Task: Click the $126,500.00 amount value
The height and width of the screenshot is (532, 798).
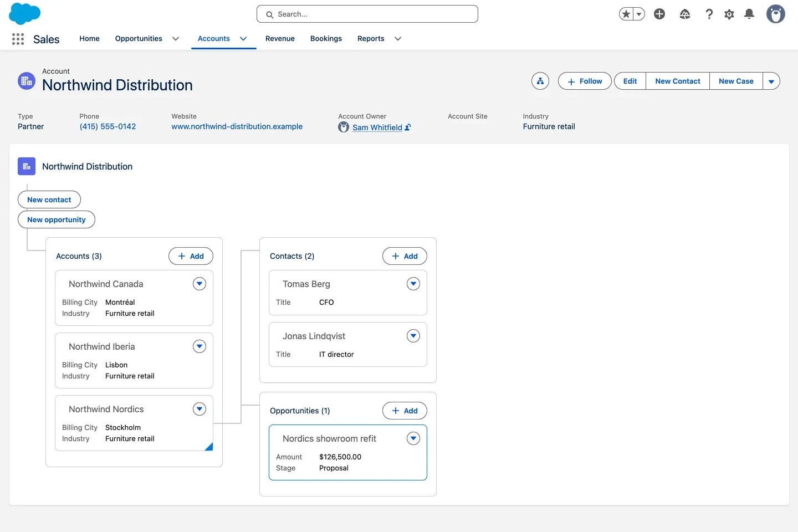Action: (x=340, y=457)
